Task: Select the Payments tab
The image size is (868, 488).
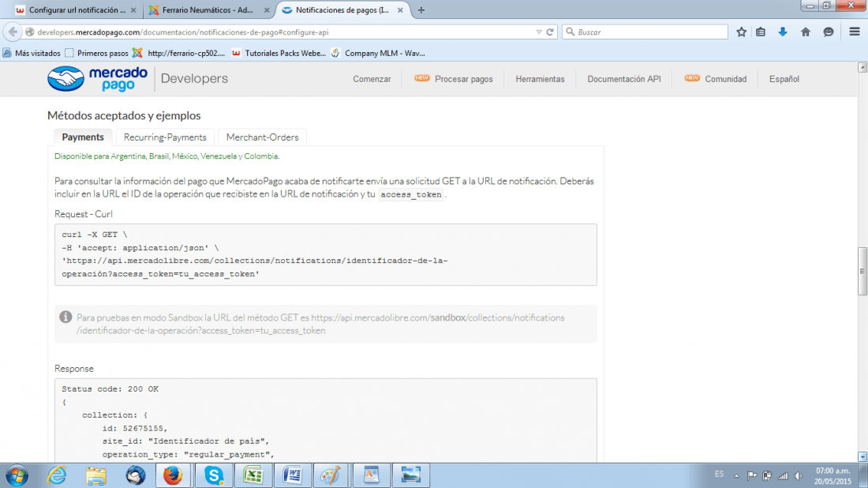Action: 83,137
